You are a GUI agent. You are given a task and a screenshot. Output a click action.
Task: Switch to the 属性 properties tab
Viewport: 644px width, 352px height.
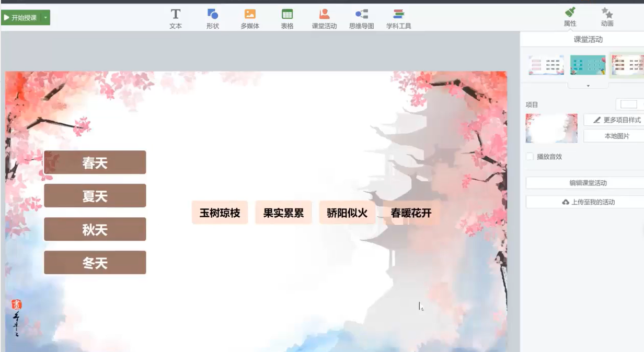(x=570, y=17)
